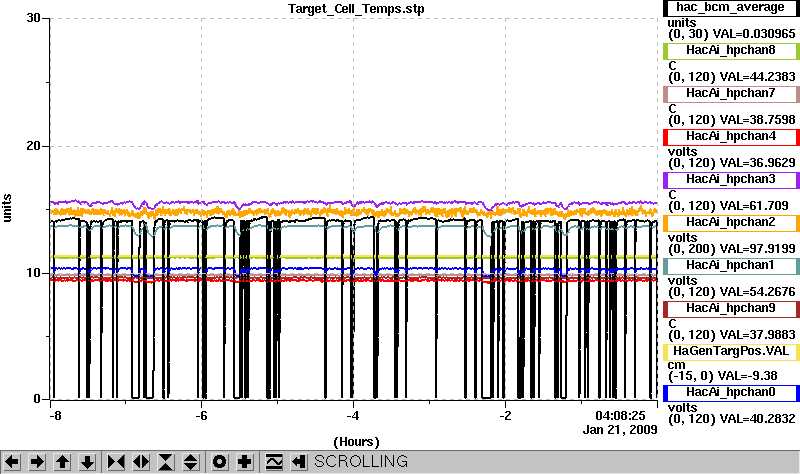
Task: Click the vertical zoom-in hourglass icon
Action: click(x=166, y=462)
